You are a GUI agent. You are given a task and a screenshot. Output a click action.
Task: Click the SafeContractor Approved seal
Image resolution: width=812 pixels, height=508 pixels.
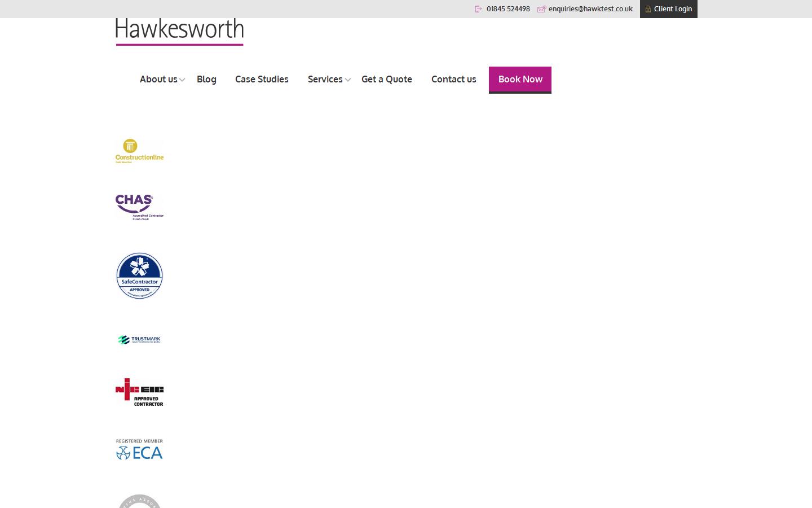139,275
